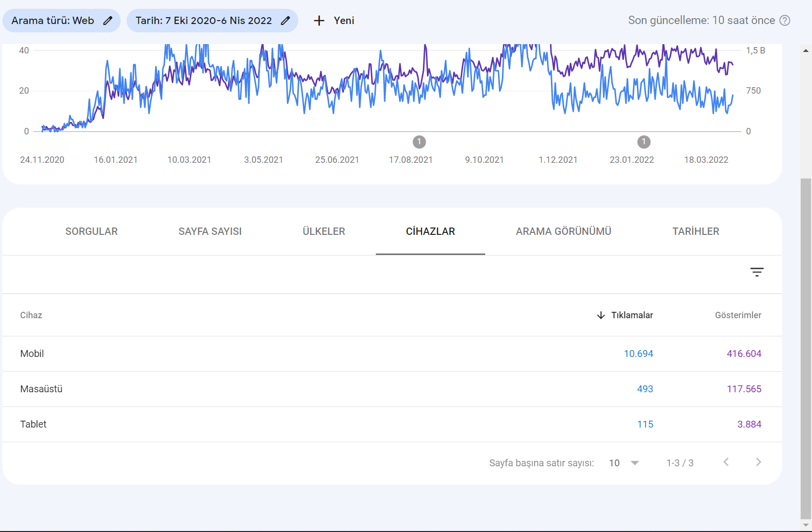Open help icon next to last update
Screen dimensions: 812x532
click(x=785, y=21)
